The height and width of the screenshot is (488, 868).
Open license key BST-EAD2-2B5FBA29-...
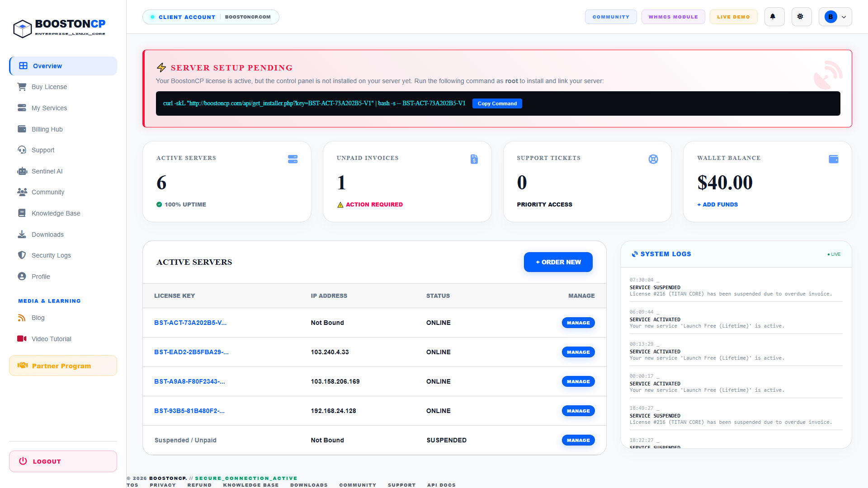(x=191, y=352)
